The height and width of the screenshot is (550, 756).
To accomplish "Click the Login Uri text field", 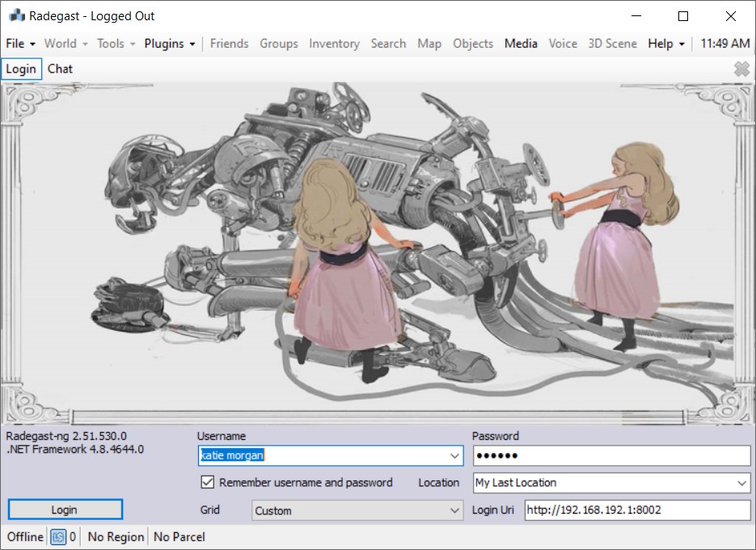I will click(x=637, y=510).
